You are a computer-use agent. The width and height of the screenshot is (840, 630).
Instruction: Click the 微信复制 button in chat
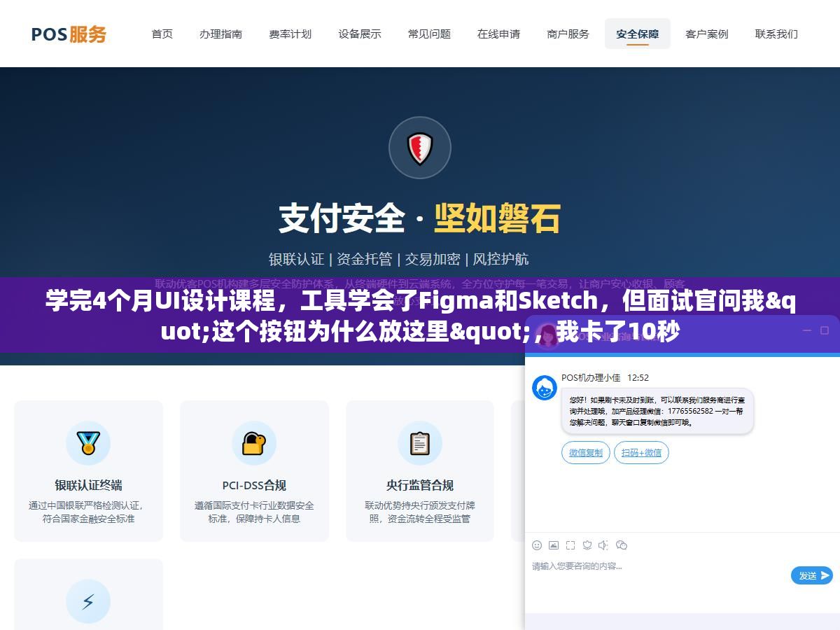pyautogui.click(x=586, y=453)
